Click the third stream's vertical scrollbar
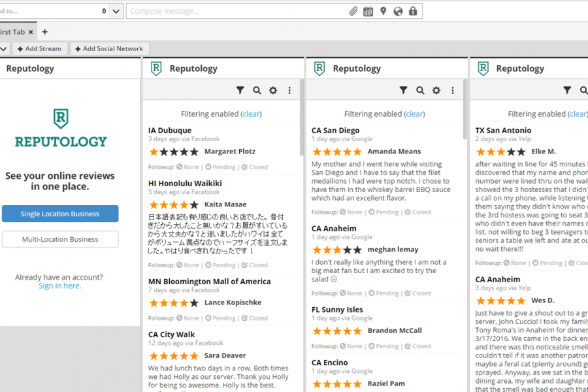Image resolution: width=588 pixels, height=392 pixels. tap(465, 110)
